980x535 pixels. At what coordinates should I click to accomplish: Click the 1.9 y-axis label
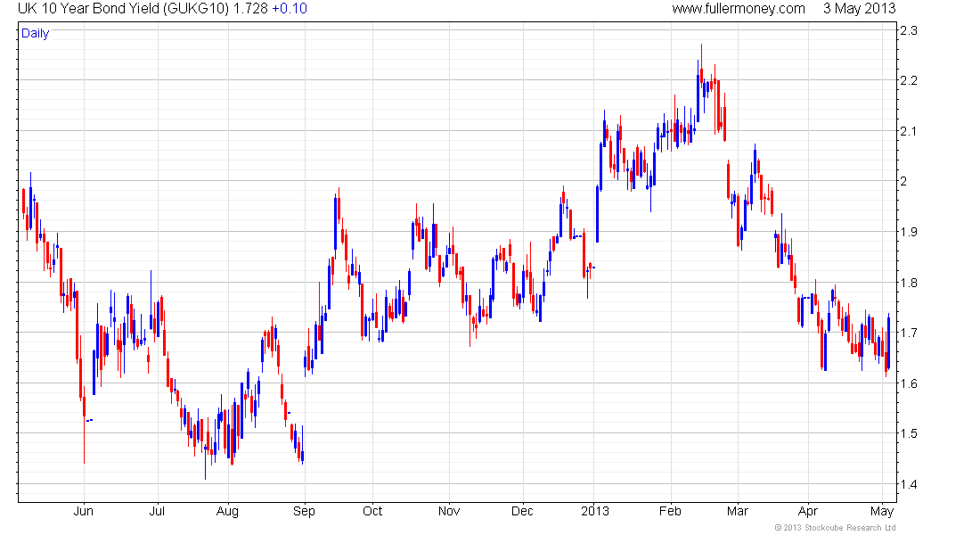[x=908, y=232]
